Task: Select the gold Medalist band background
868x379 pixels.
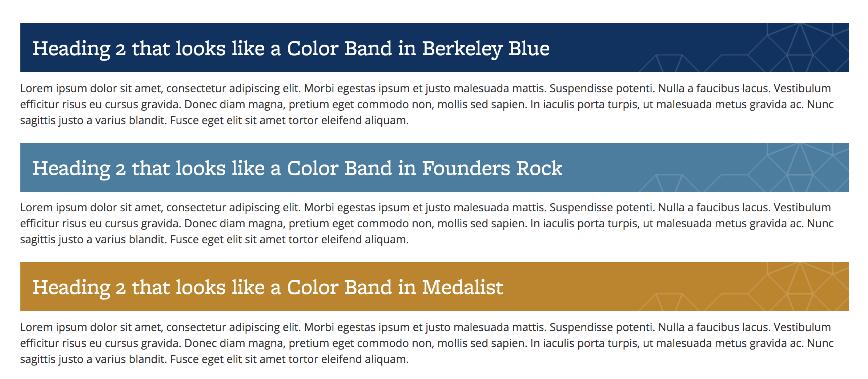Action: click(435, 286)
